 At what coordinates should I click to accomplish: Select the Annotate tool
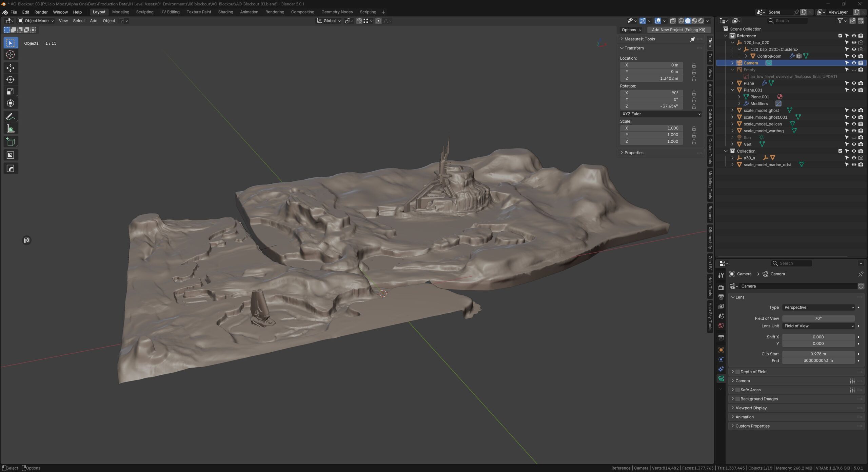click(x=10, y=117)
